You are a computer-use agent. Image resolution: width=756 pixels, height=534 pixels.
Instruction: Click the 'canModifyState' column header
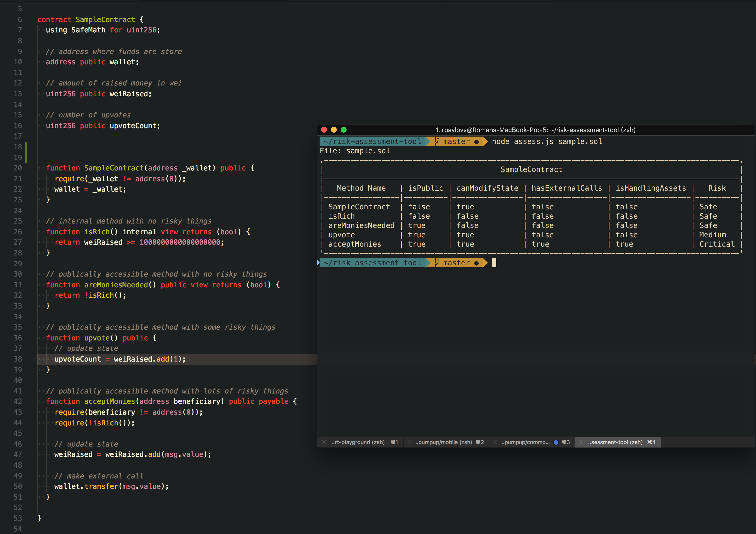click(x=487, y=188)
